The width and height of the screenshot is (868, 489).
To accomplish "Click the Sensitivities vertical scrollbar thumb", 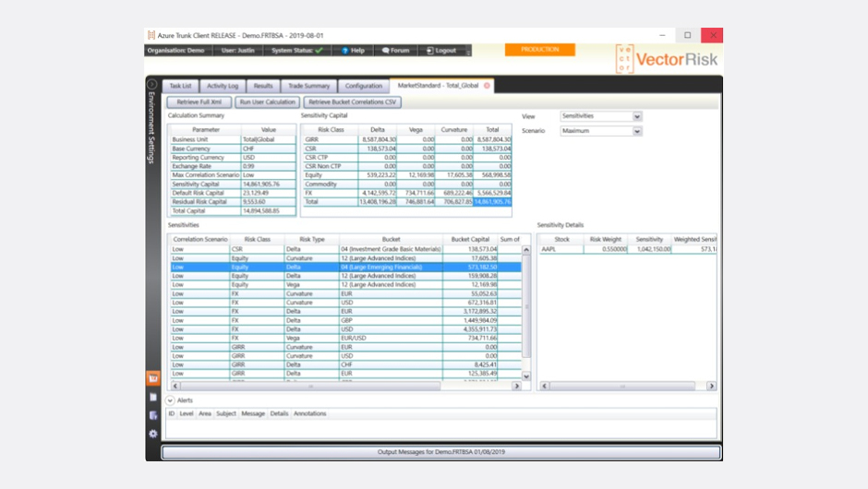I will point(526,306).
